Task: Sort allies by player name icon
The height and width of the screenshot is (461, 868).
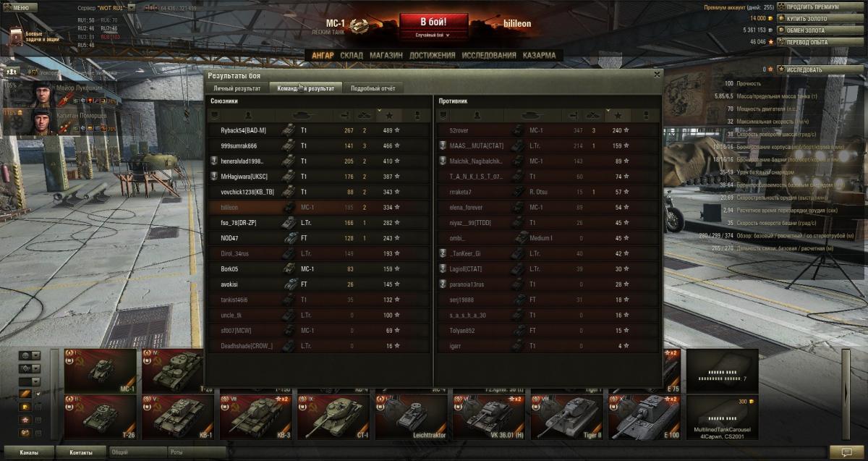Action: tap(247, 115)
